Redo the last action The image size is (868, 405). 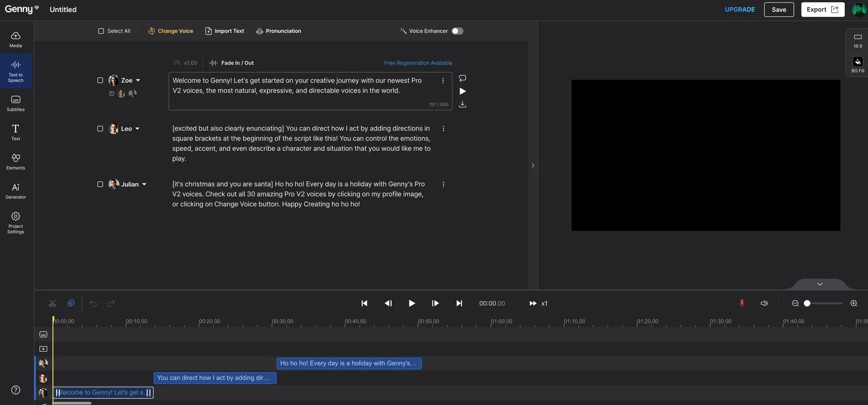pyautogui.click(x=111, y=304)
